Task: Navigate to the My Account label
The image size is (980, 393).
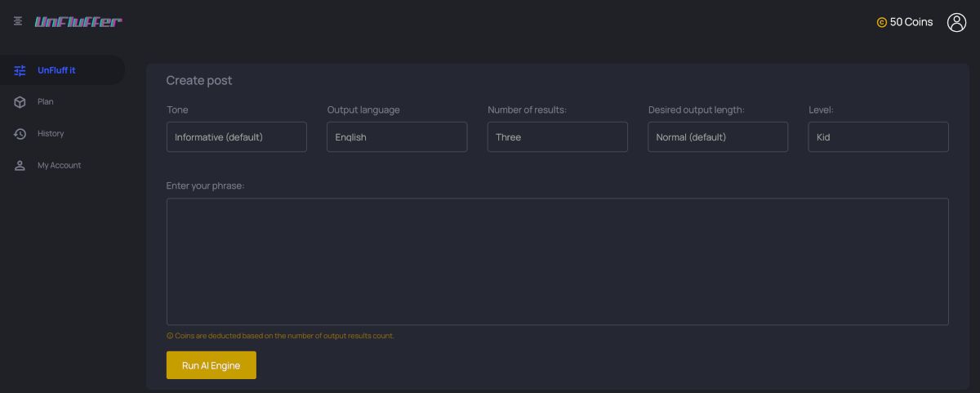Action: [x=59, y=166]
